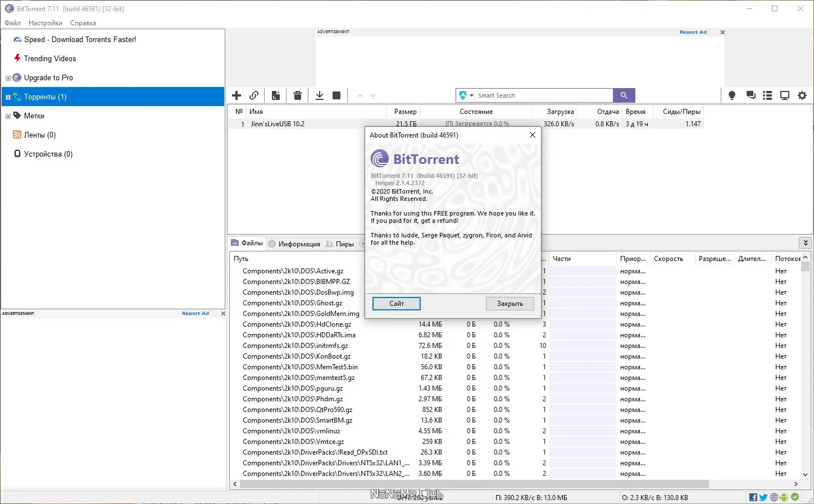Image resolution: width=814 pixels, height=504 pixels.
Task: Expand the Торренты (1) tree node
Action: point(8,97)
